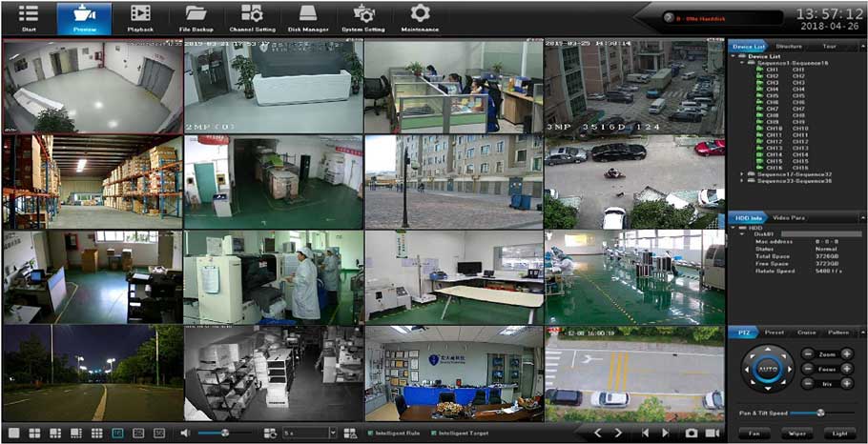Open the Playback section

tap(140, 17)
